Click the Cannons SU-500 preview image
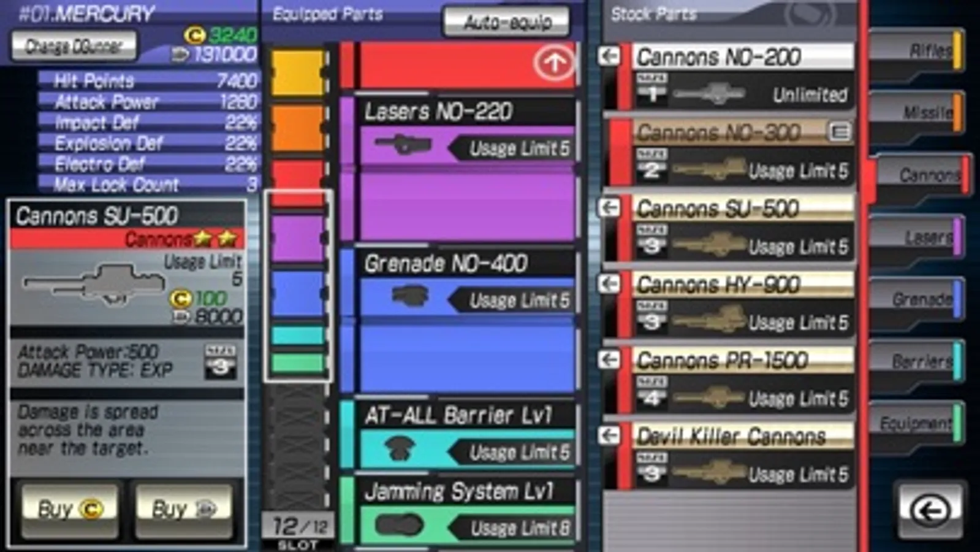This screenshot has height=552, width=980. pyautogui.click(x=94, y=284)
